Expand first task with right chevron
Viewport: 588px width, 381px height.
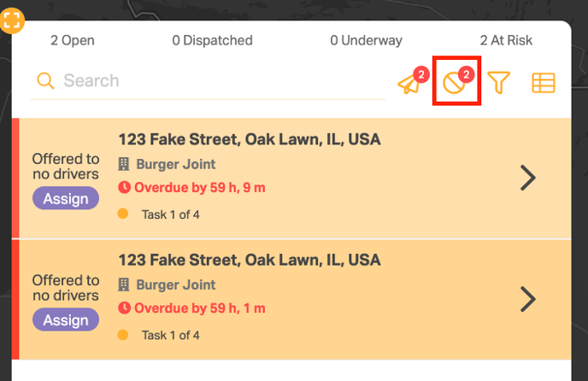(528, 178)
